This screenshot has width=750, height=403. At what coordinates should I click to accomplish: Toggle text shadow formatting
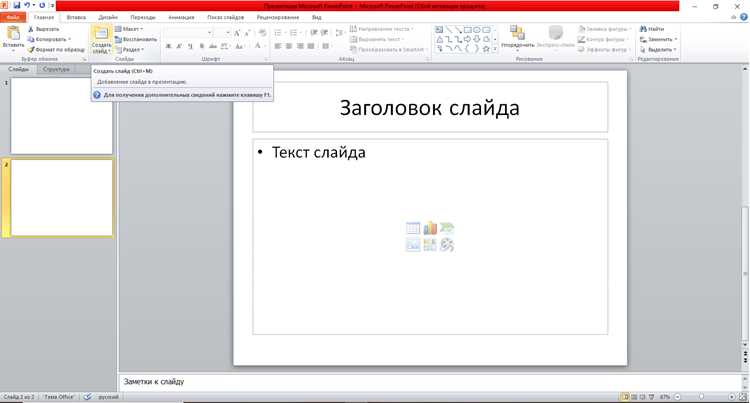pos(201,46)
